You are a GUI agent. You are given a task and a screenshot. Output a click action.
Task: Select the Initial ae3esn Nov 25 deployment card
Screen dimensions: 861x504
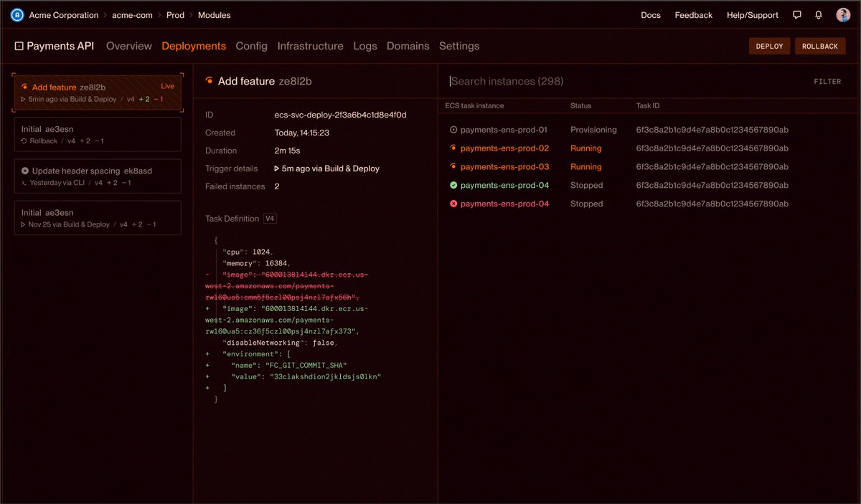[98, 218]
